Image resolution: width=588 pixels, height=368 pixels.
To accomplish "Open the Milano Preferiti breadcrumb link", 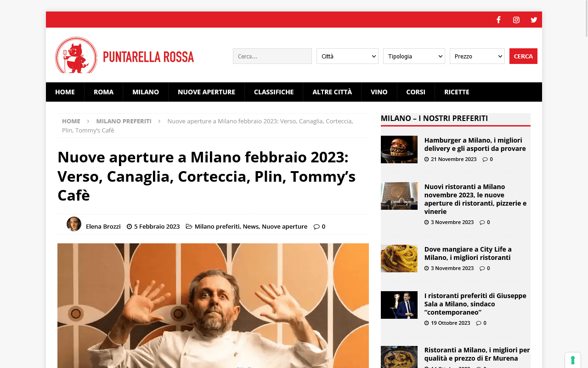I will coord(124,121).
